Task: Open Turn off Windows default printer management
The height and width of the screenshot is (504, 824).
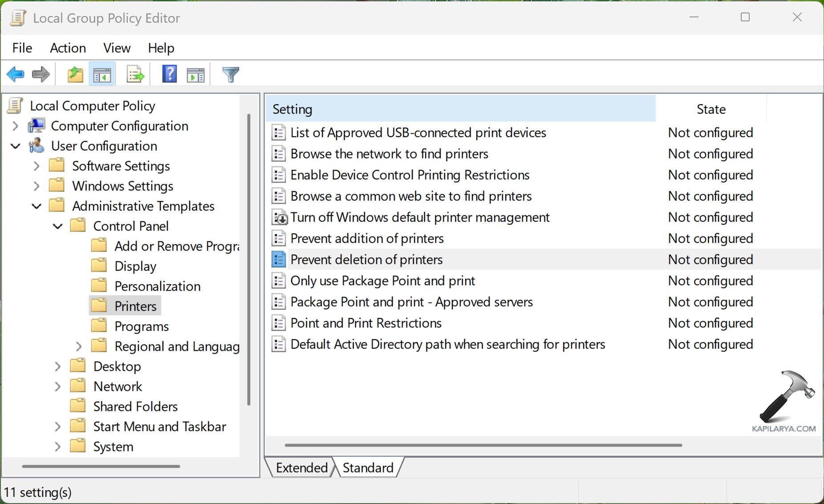Action: point(419,217)
